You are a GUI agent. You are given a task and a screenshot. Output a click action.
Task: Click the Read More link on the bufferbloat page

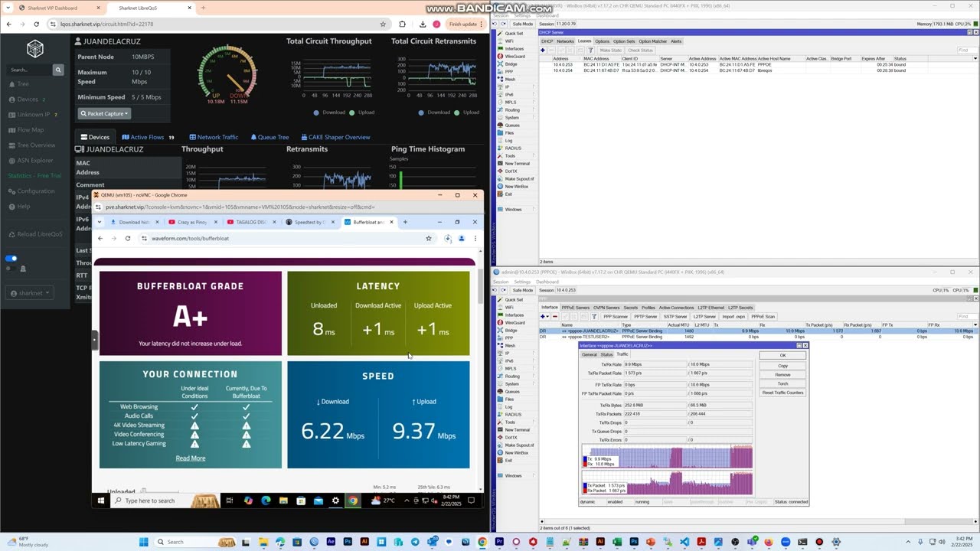click(191, 458)
